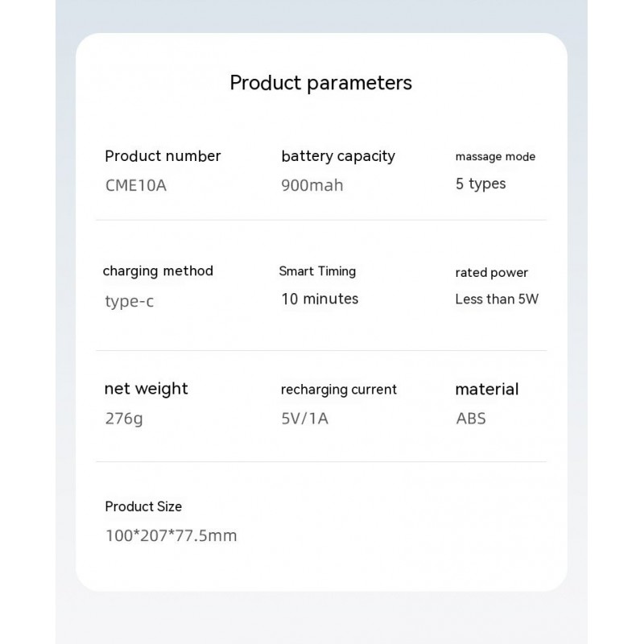Select the "material" label

pyautogui.click(x=487, y=390)
